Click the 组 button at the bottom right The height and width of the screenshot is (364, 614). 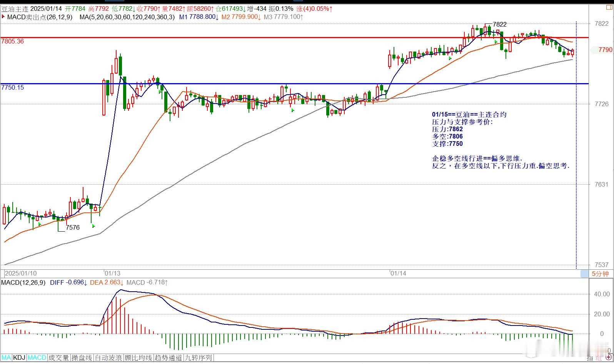pos(599,358)
